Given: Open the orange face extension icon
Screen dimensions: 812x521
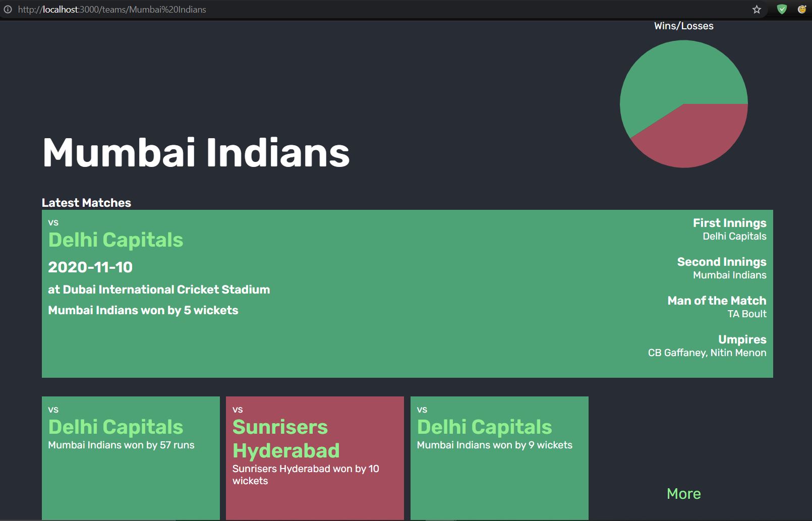Looking at the screenshot, I should [801, 9].
